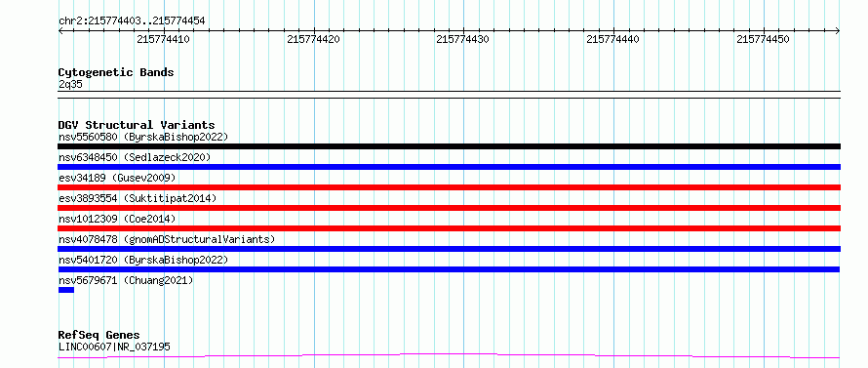The height and width of the screenshot is (368, 868).
Task: Open the nsv5560580 (ByrskaBishop2022) label
Action: 143,137
